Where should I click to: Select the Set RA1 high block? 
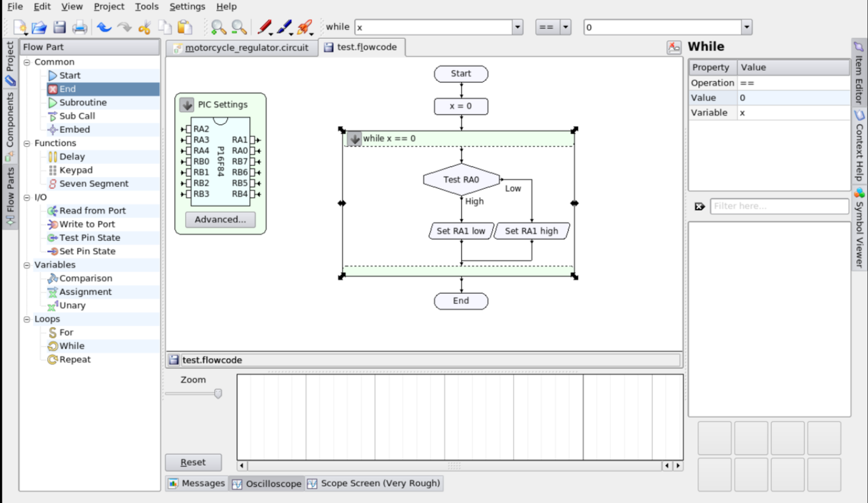(x=532, y=231)
